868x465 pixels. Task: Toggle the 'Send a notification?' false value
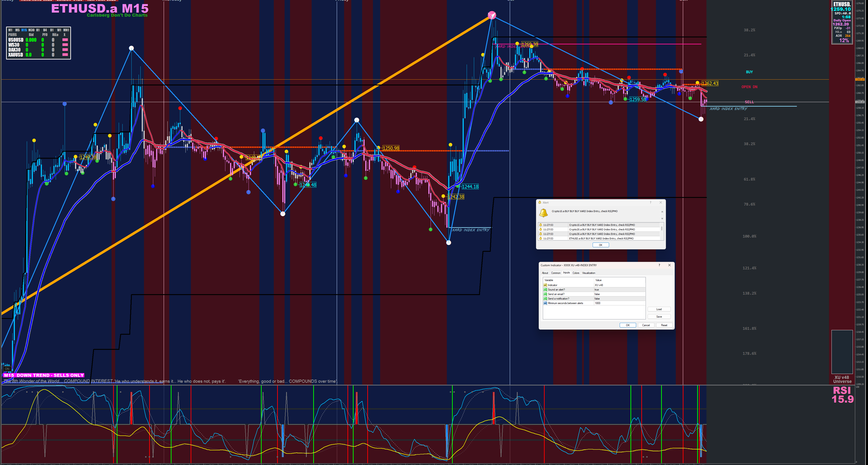[x=619, y=299]
